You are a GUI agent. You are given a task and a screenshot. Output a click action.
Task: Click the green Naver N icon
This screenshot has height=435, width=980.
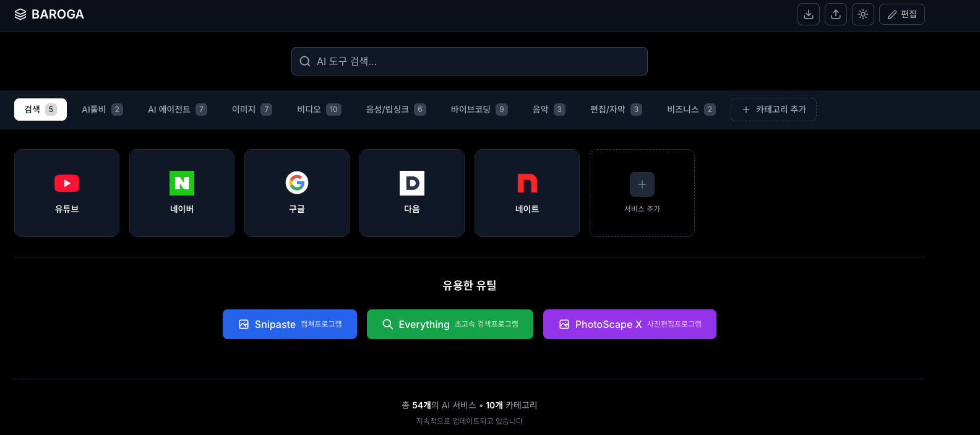pyautogui.click(x=182, y=183)
